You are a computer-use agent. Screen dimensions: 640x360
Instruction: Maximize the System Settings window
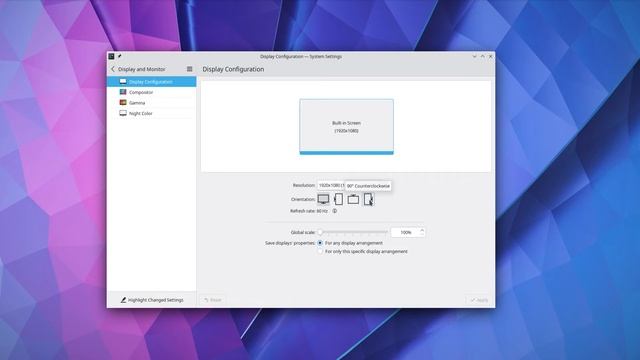(x=482, y=56)
